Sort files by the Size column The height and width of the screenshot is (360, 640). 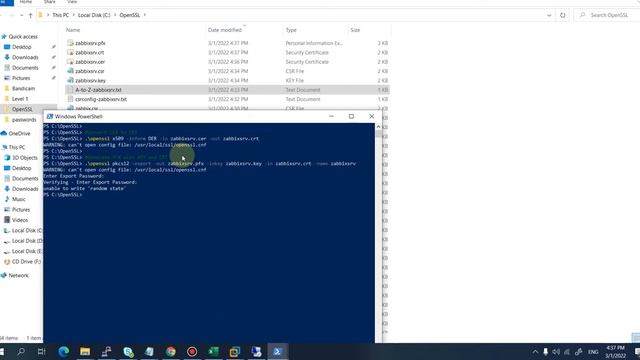point(355,30)
